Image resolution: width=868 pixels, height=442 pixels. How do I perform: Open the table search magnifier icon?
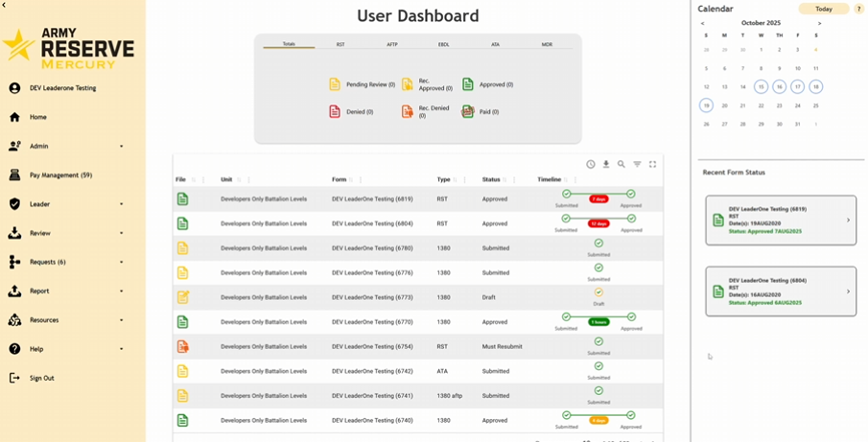pos(622,164)
